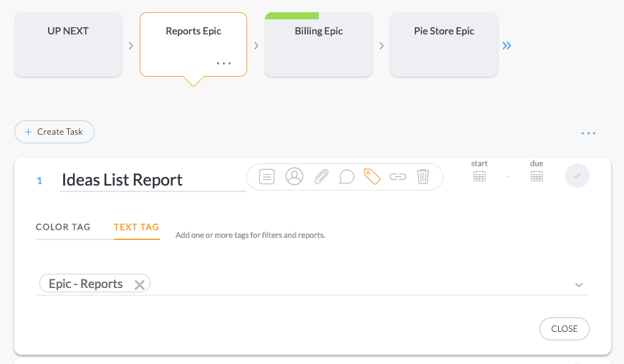Remove the Epic - Reports tag
This screenshot has height=364, width=624.
pos(139,285)
